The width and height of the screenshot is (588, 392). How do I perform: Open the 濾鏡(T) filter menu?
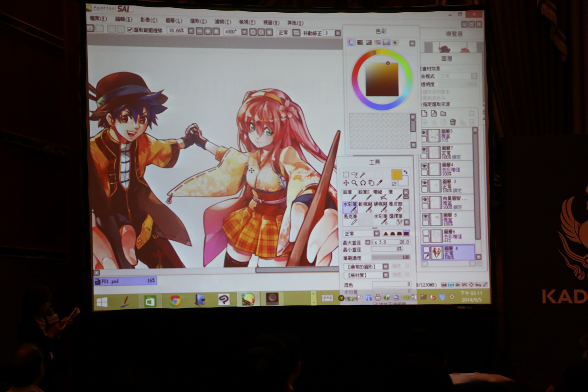point(223,22)
